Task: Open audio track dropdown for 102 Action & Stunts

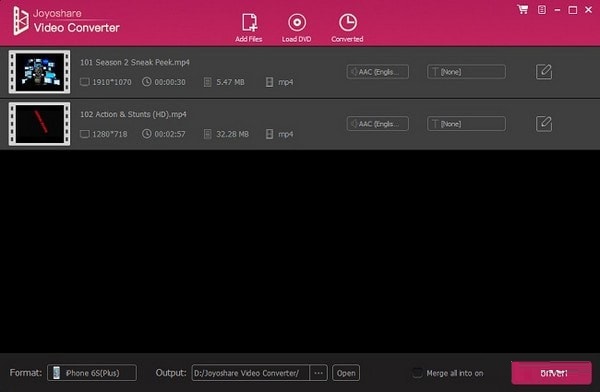Action: coord(378,124)
